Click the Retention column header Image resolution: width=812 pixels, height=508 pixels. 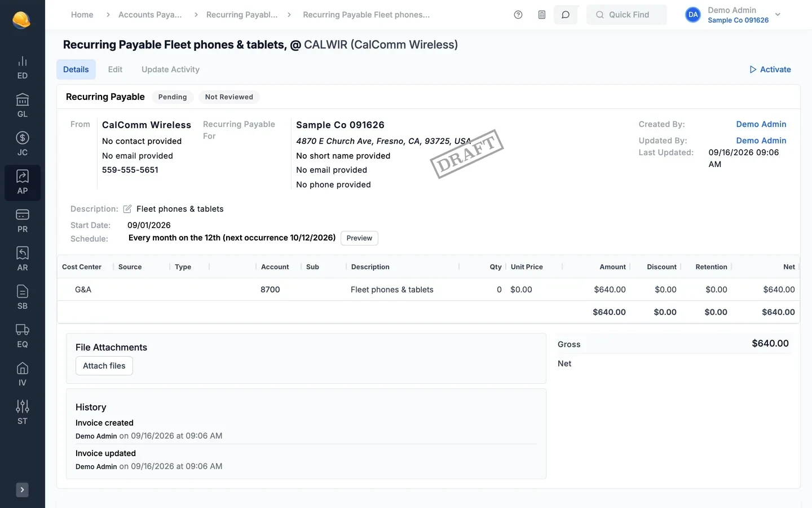point(711,267)
